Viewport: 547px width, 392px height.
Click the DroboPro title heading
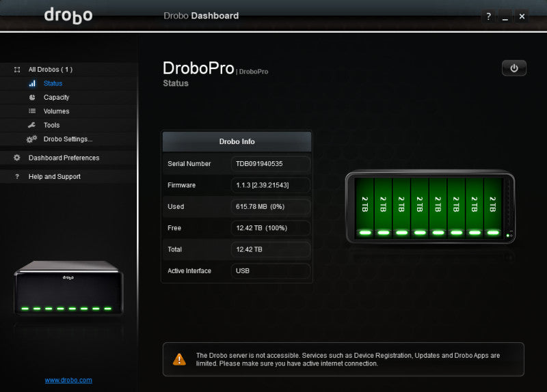pyautogui.click(x=198, y=68)
